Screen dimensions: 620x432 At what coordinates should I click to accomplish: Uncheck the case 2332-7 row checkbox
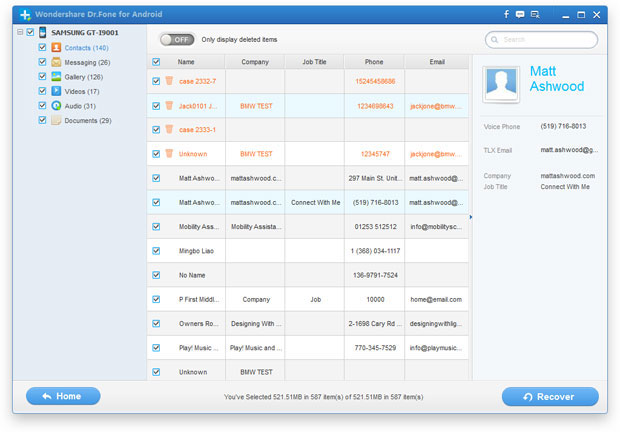coord(156,81)
